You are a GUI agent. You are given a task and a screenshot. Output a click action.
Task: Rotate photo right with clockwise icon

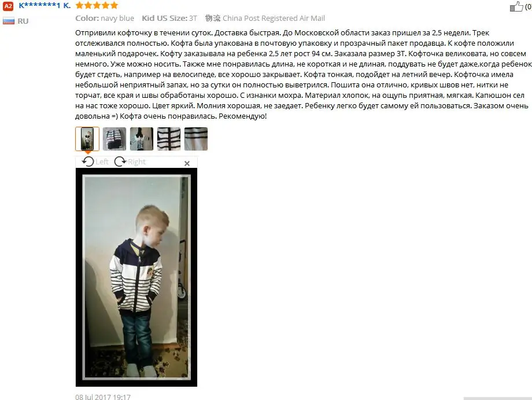pyautogui.click(x=130, y=162)
